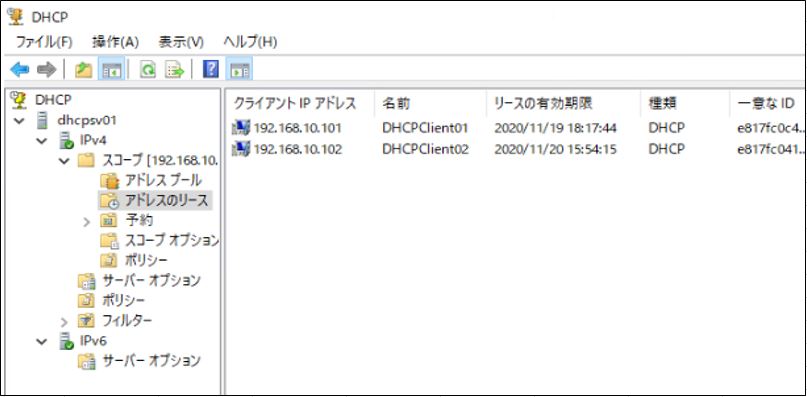Screen dimensions: 807x397
Task: Click the アドレスのリース folder icon
Action: (110, 200)
